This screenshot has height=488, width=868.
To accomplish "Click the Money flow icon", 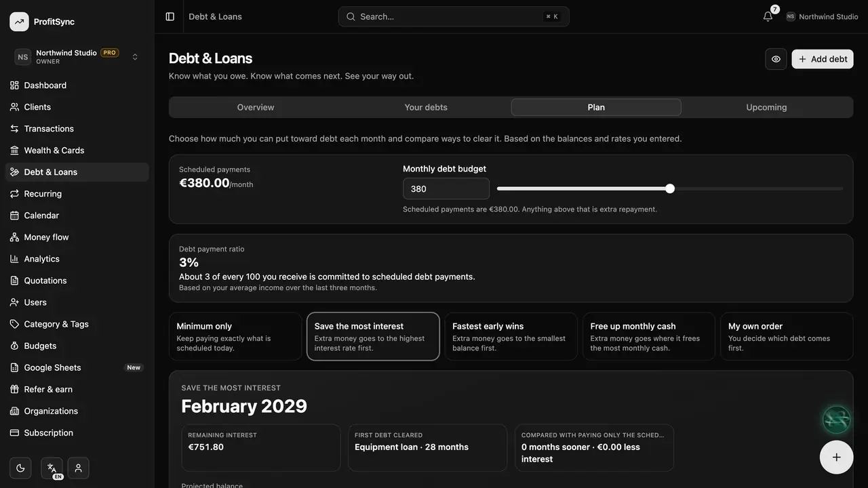I will 14,237.
